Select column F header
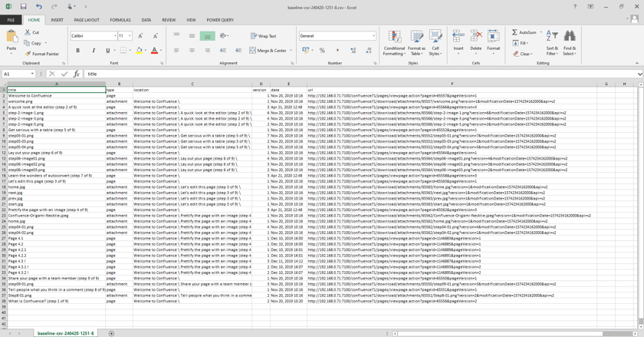This screenshot has width=644, height=337. point(452,84)
